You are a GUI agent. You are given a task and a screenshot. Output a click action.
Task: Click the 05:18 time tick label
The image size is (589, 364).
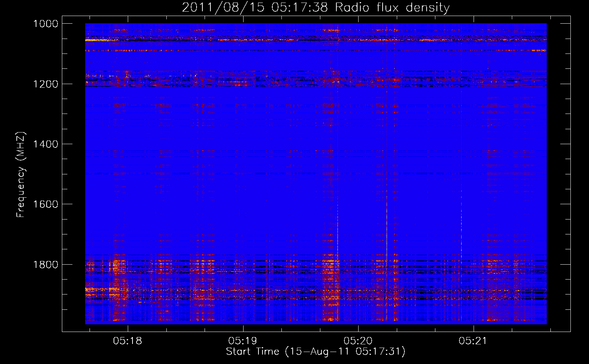click(127, 341)
